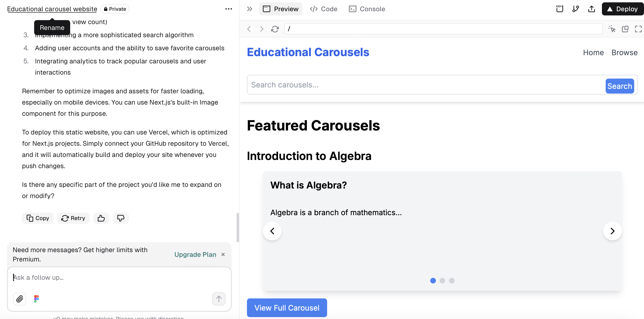644x319 pixels.
Task: Click the preview URL path field
Action: [x=444, y=29]
